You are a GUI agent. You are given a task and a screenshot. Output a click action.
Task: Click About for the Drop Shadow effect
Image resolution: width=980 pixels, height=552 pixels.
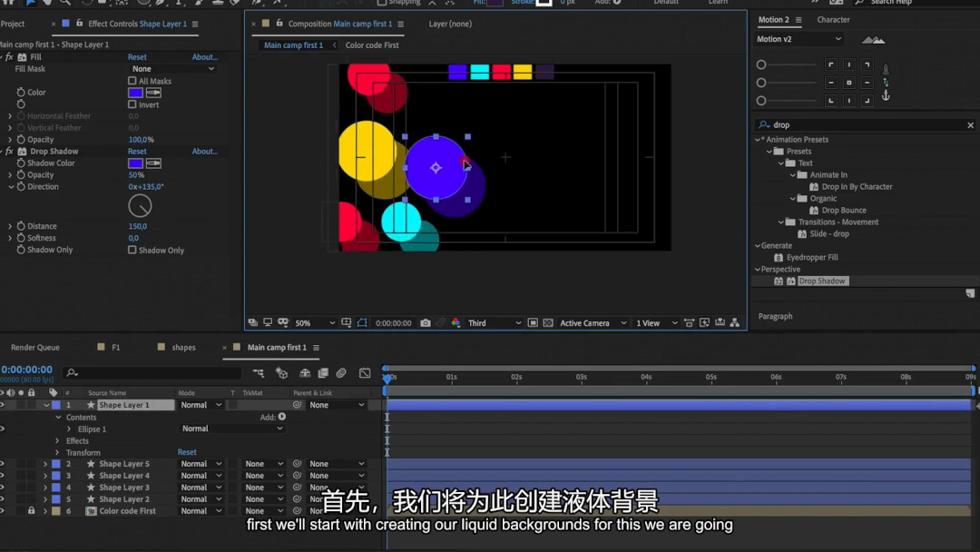(x=204, y=152)
